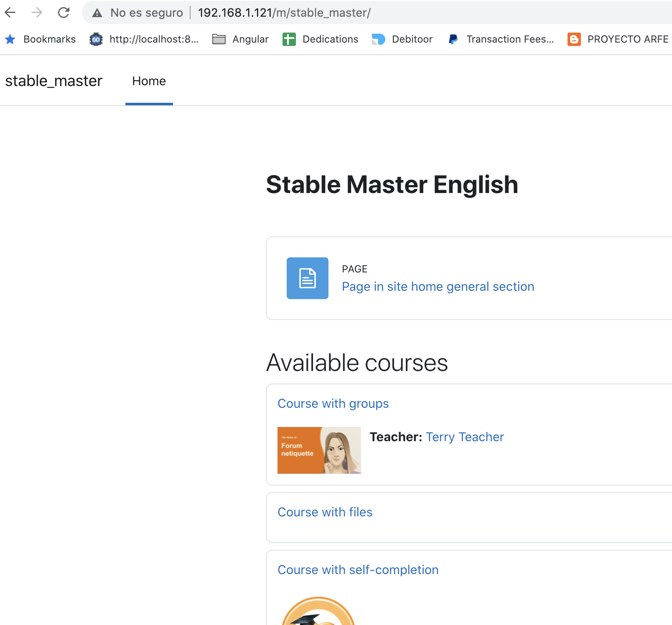The width and height of the screenshot is (672, 625).
Task: Click the graduation cap course image
Action: [x=318, y=611]
